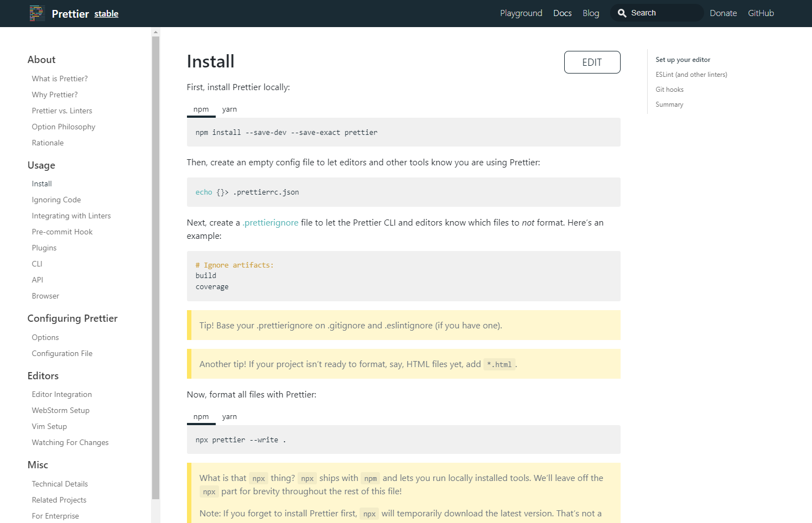Select the npm tab above the npx prettier --write command
The height and width of the screenshot is (523, 812).
(201, 417)
